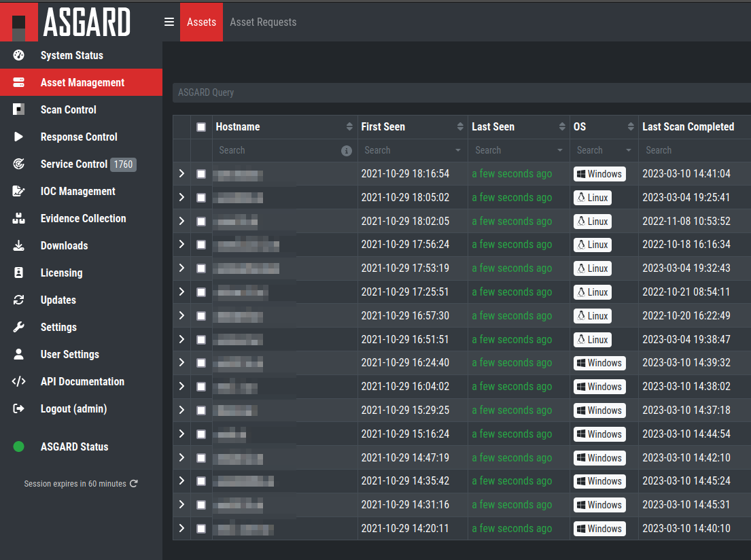Click the Service Control radar icon
Screen dimensions: 751x560
18,164
